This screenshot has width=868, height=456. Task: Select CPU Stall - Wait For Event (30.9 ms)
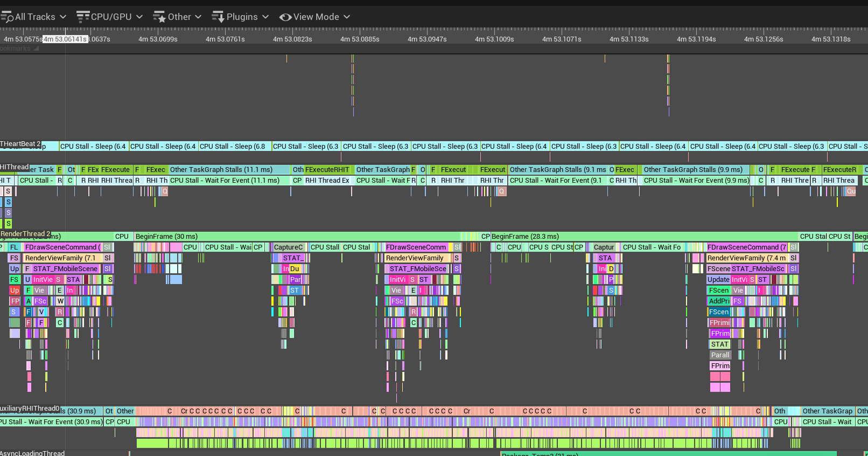51,422
